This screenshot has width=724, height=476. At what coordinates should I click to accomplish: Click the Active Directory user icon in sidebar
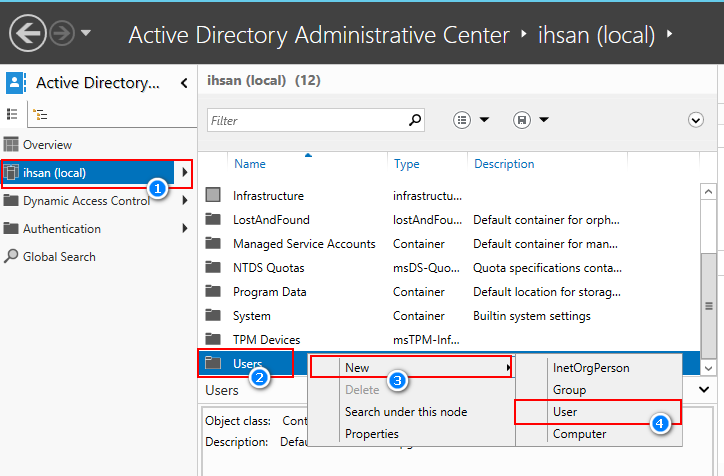[15, 83]
